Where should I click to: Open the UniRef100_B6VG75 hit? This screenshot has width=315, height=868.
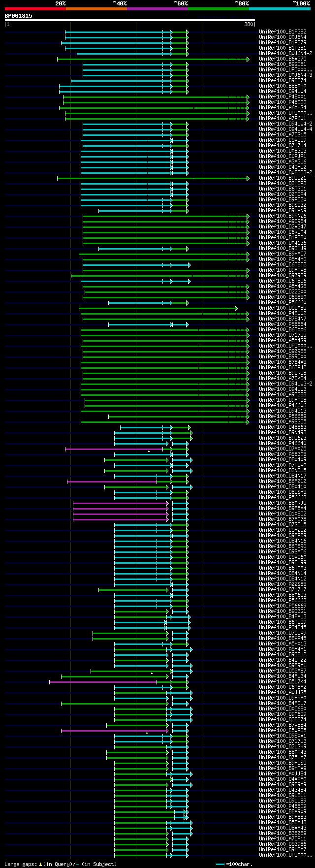tap(283, 59)
